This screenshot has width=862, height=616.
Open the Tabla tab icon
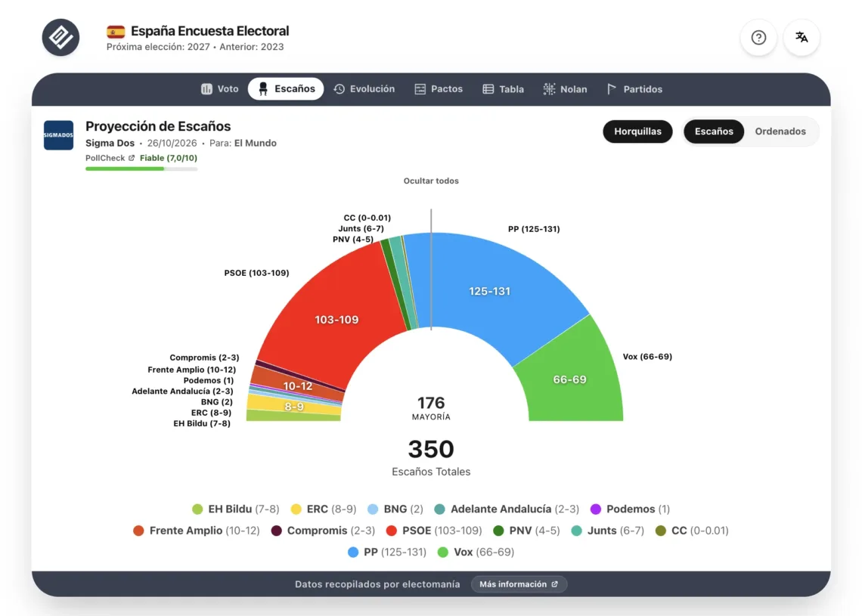click(x=488, y=89)
